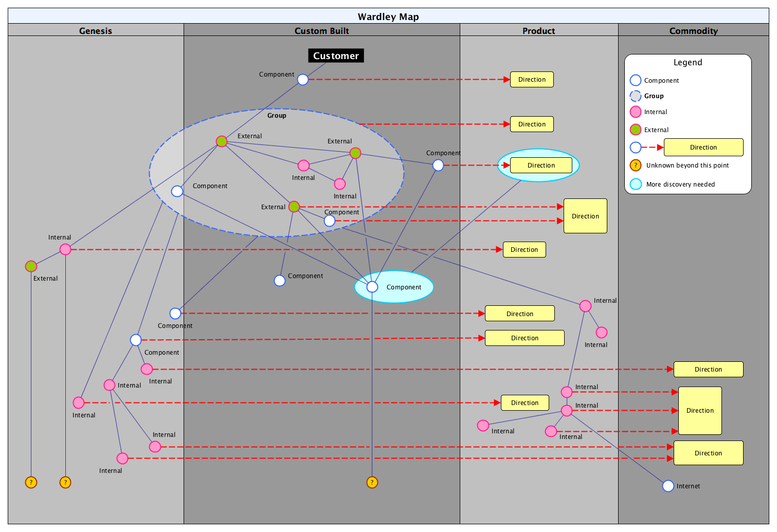
Task: Select the orange unknown marker below Component
Action: tap(372, 482)
